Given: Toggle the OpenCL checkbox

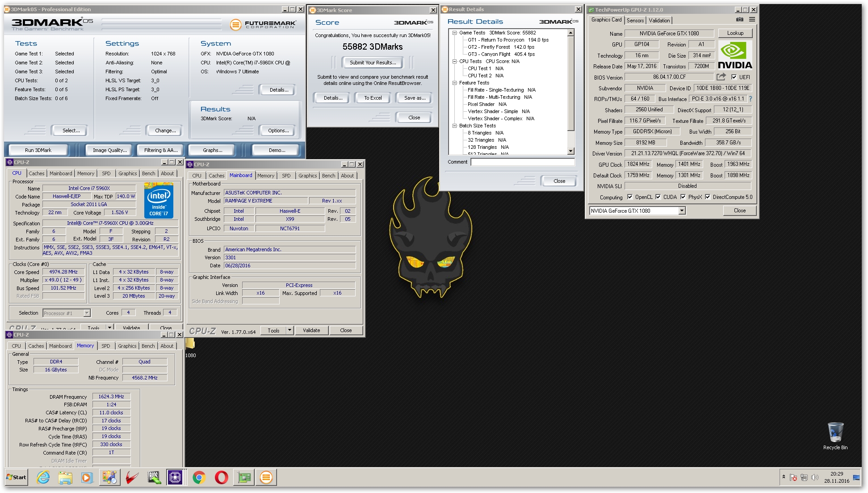Looking at the screenshot, I should 630,197.
